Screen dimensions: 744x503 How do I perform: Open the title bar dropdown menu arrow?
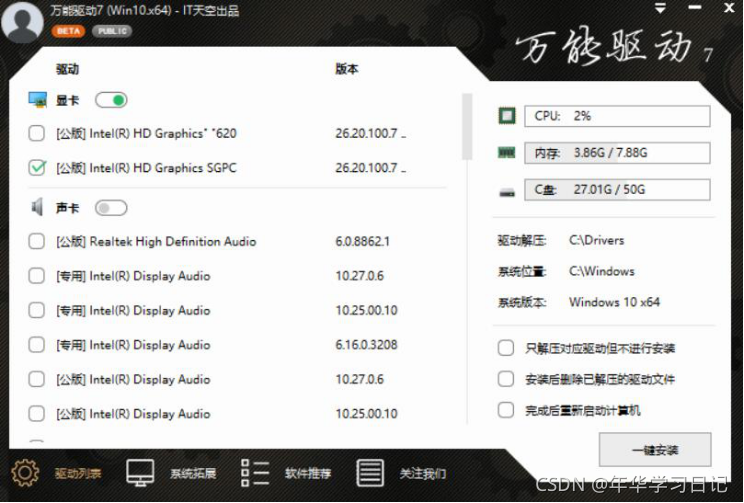pos(660,9)
